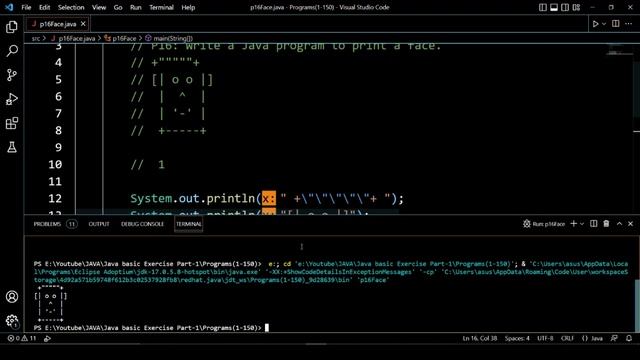Viewport: 640px width, 360px height.
Task: Kill terminal with trash icon
Action: (x=606, y=224)
